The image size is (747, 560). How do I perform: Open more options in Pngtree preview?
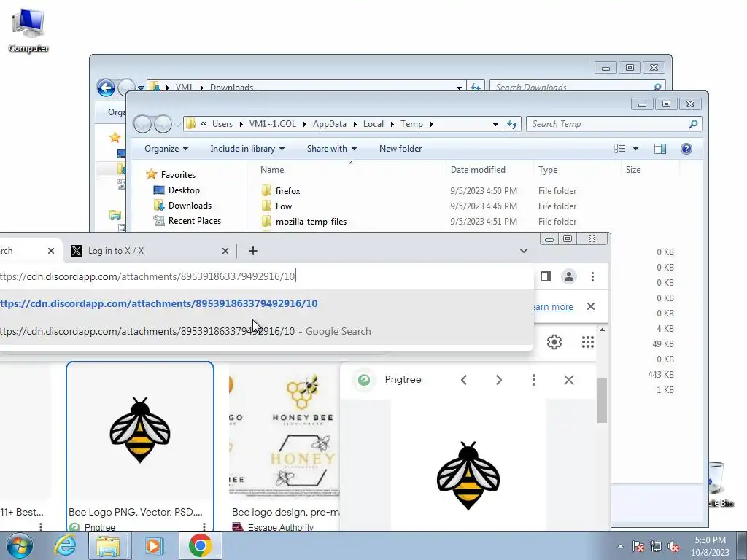click(x=533, y=379)
